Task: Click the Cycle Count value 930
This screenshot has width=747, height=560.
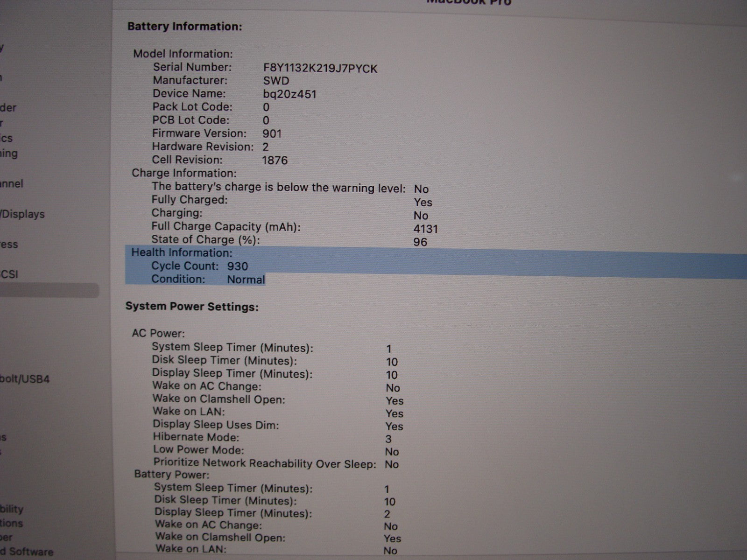Action: pos(238,266)
